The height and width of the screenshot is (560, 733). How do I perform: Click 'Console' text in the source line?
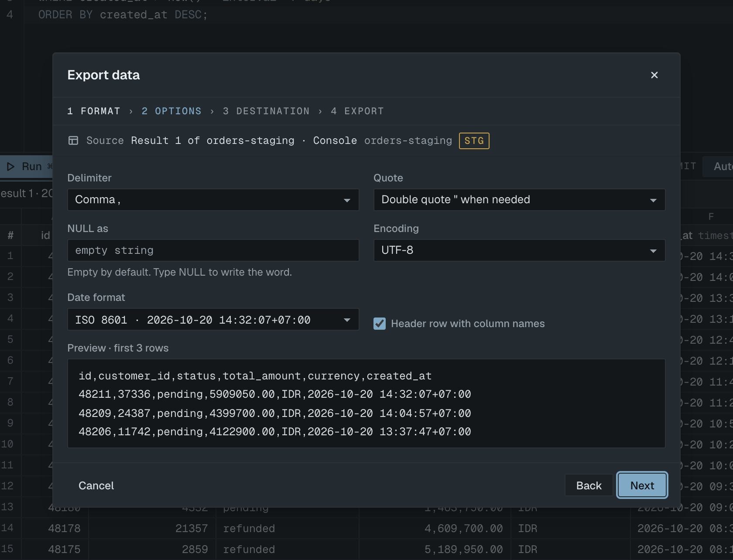tap(335, 140)
